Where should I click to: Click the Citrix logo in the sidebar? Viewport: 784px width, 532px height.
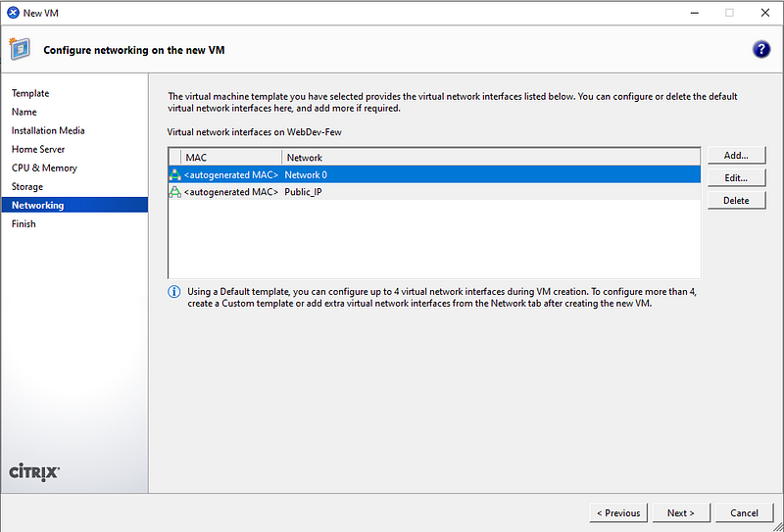click(34, 471)
